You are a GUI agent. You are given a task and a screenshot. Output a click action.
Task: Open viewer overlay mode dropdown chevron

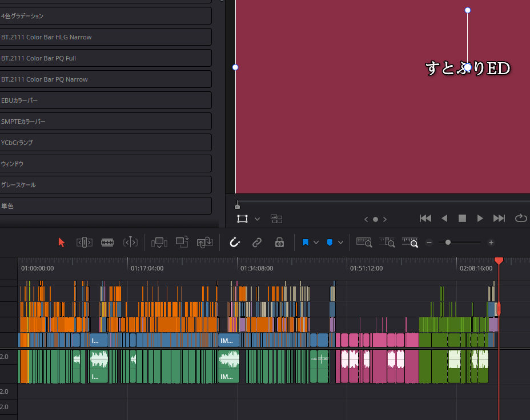tap(257, 219)
